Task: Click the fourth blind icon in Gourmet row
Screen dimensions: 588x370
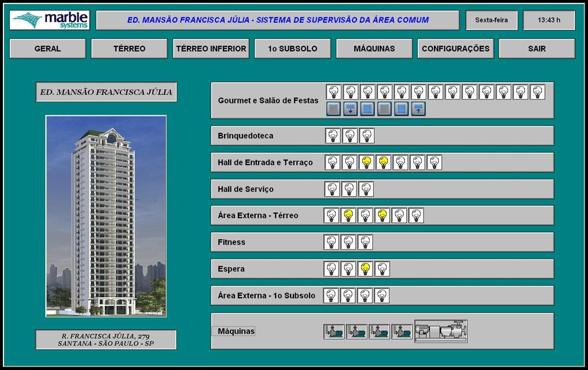Action: click(x=384, y=109)
